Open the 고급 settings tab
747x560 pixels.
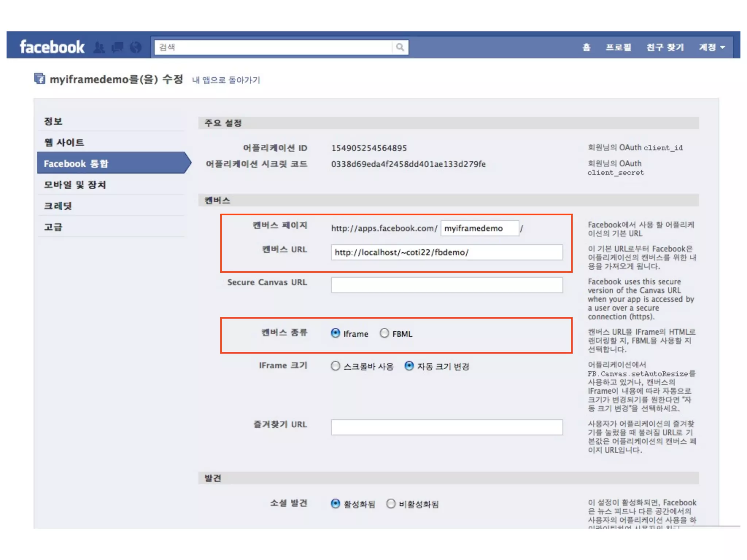(53, 227)
